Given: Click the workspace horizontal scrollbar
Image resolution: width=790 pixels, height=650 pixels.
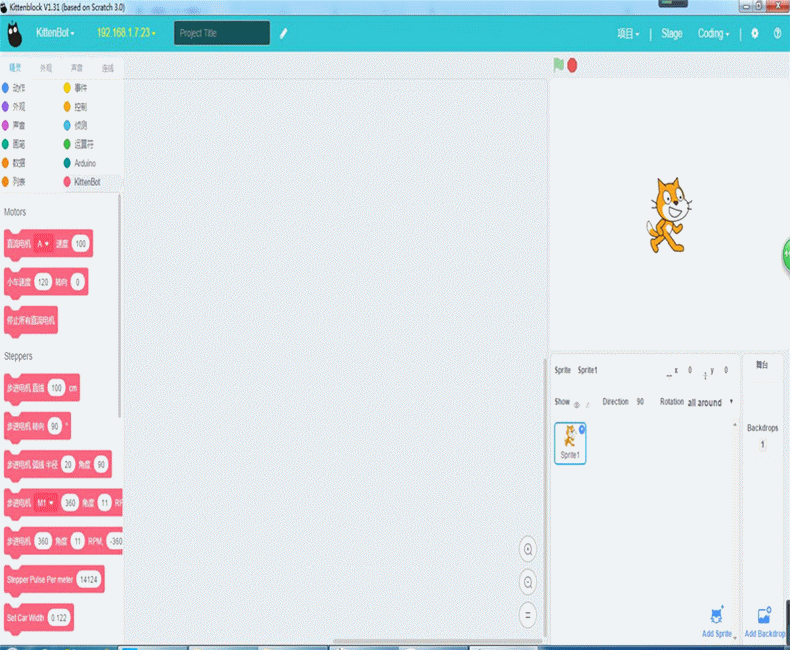Looking at the screenshot, I should pyautogui.click(x=437, y=641).
